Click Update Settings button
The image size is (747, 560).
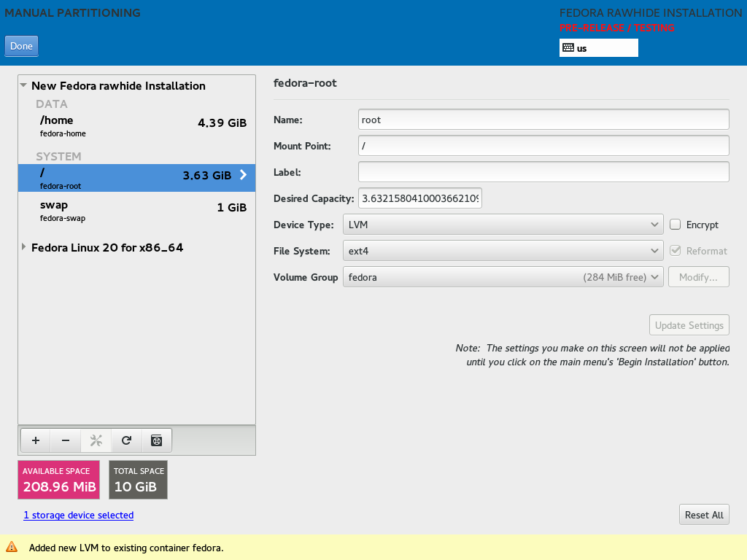pos(689,324)
